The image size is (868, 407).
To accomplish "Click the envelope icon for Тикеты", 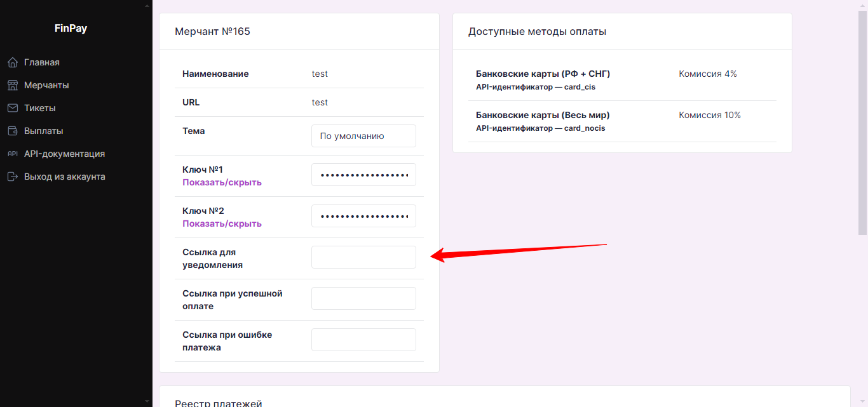I will [x=13, y=107].
